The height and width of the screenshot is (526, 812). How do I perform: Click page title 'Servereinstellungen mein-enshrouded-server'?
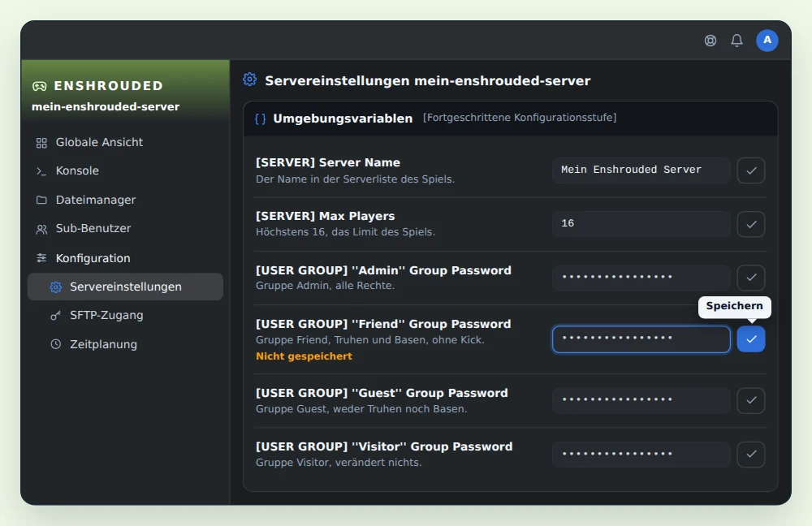point(428,80)
